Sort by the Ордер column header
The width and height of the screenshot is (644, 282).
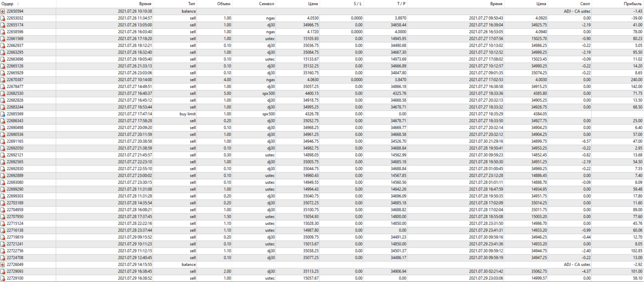click(7, 3)
